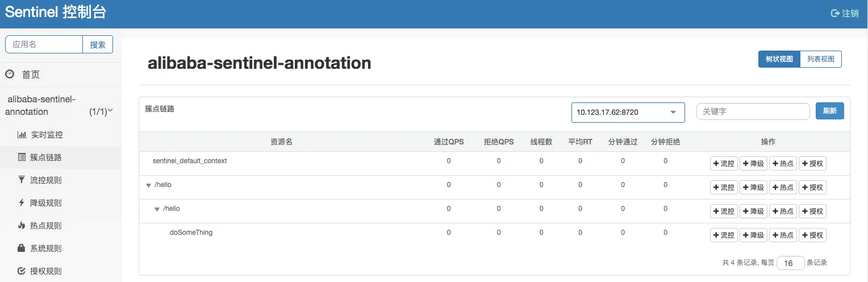Click the lightning bolt icon for 降级规则

click(22, 203)
